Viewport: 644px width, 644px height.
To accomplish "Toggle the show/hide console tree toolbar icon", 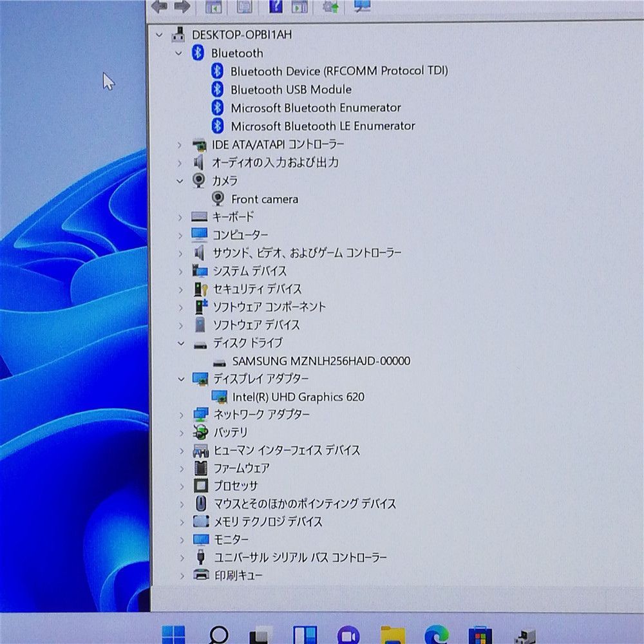I will click(x=213, y=6).
